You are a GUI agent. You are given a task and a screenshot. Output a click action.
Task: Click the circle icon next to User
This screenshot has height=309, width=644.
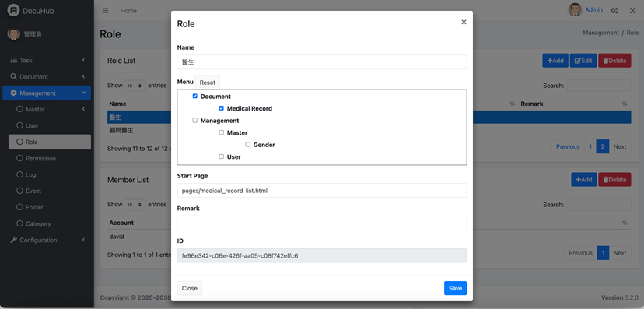(x=19, y=125)
